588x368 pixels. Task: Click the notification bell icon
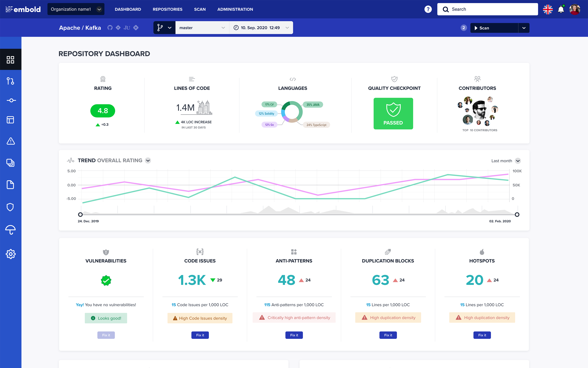(561, 9)
